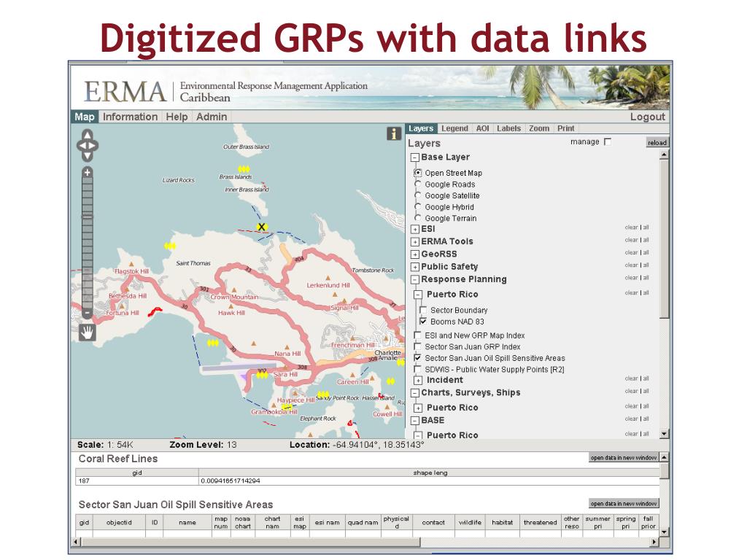Switch to the AOI tab

click(483, 128)
